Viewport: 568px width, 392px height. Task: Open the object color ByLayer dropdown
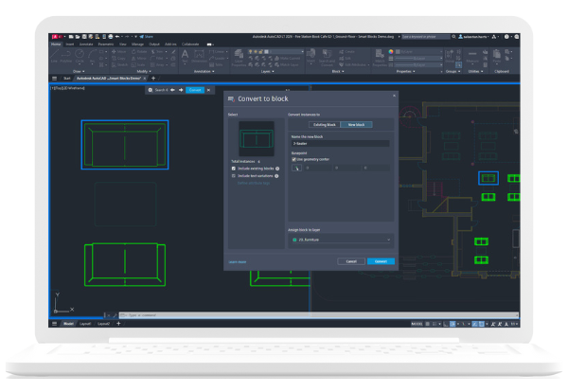click(418, 52)
